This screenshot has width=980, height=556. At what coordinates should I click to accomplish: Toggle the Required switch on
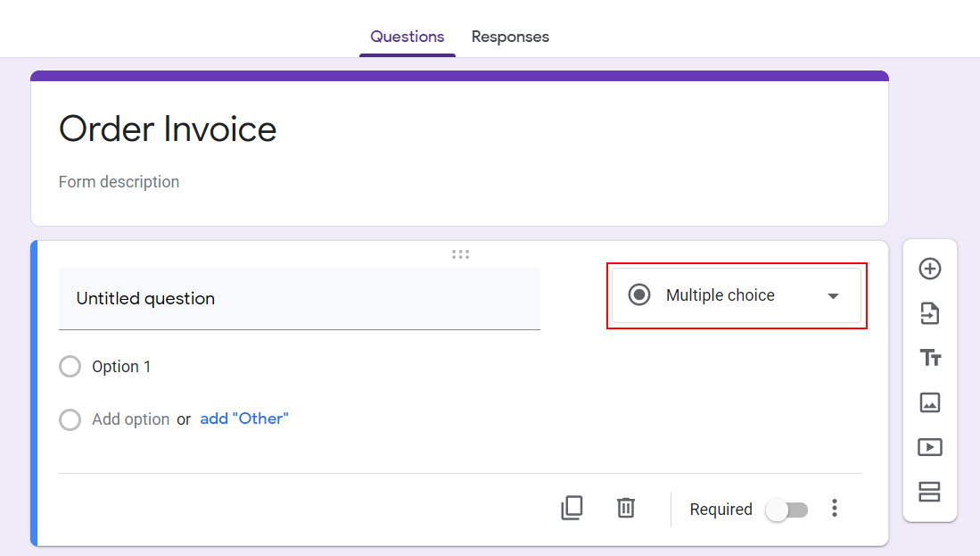[x=787, y=510]
